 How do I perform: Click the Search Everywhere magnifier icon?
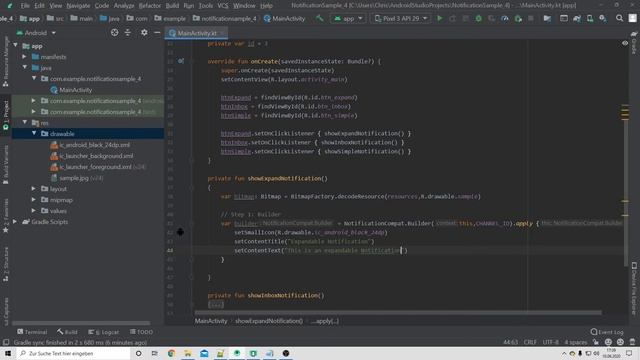(x=619, y=18)
